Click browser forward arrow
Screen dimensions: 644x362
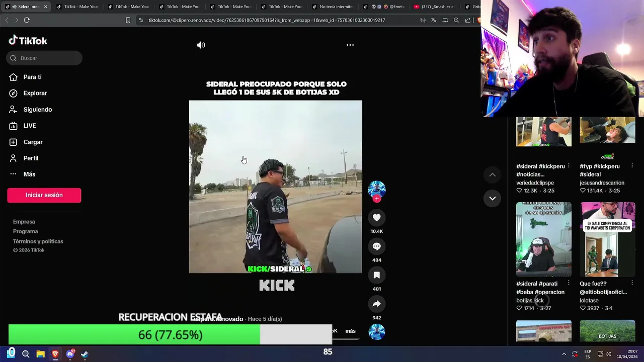(x=17, y=20)
